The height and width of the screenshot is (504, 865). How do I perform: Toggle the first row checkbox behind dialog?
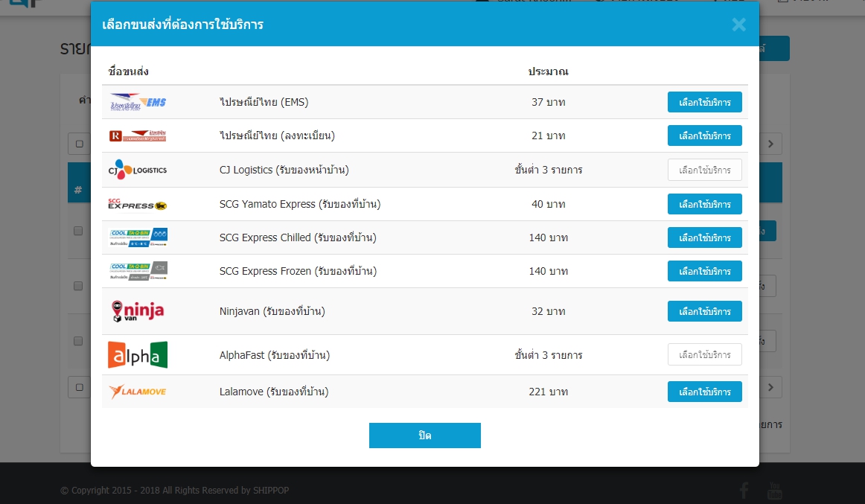78,231
